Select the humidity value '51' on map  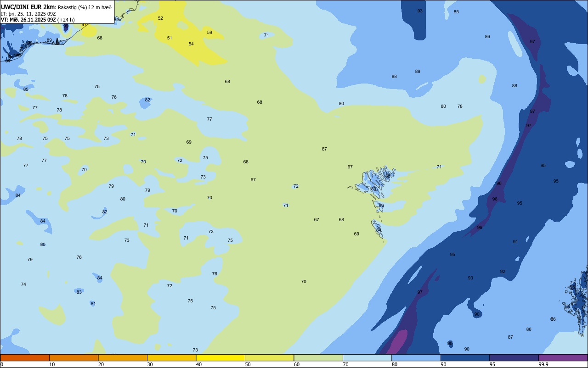(x=170, y=38)
